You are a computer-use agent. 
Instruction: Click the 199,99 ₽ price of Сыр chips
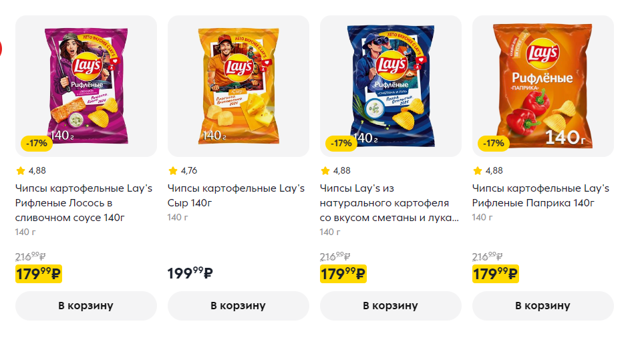pos(190,273)
